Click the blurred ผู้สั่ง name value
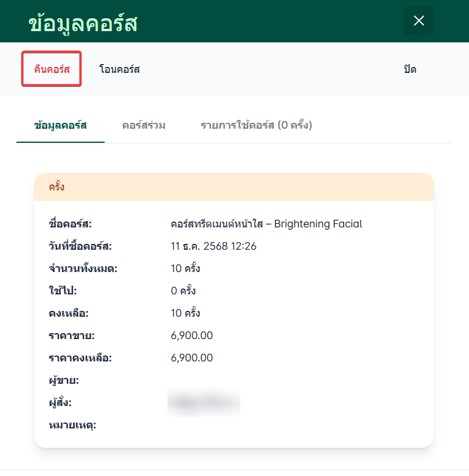The image size is (469, 476). coord(203,403)
